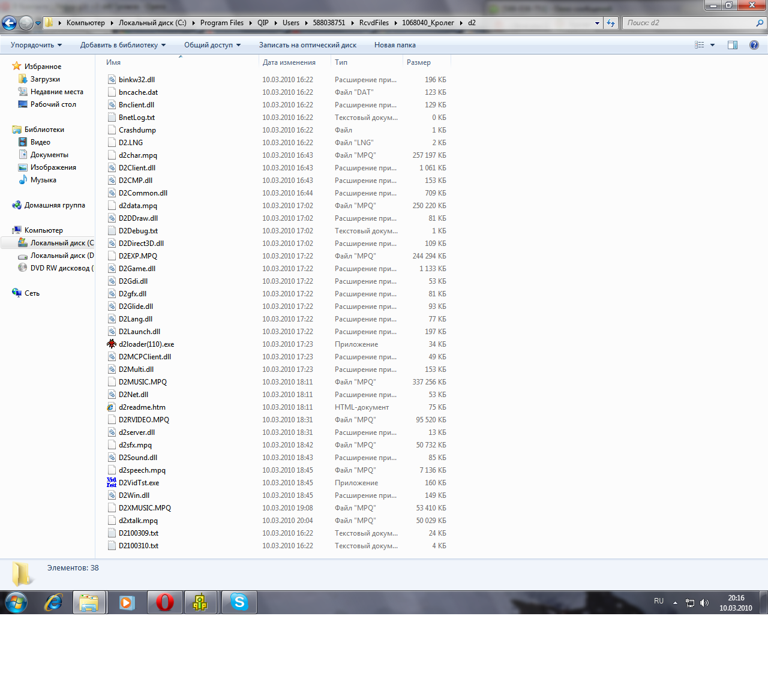Select the d2loader(110).exe file icon

(x=112, y=344)
